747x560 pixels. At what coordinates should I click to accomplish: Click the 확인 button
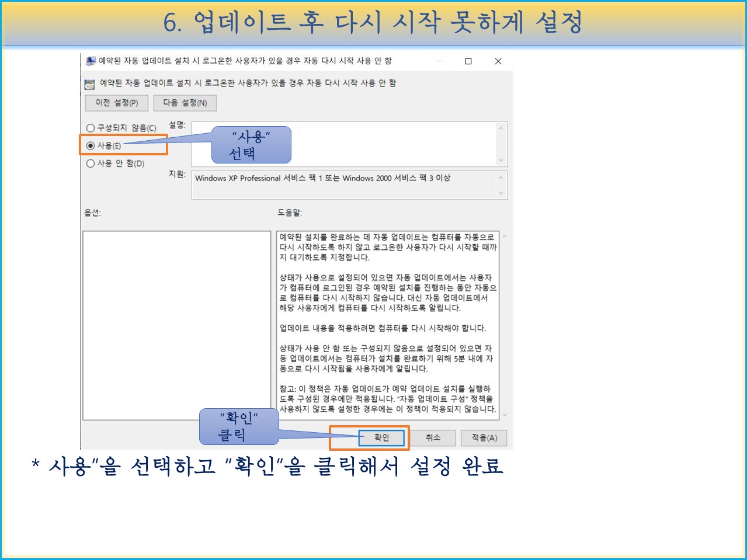381,437
